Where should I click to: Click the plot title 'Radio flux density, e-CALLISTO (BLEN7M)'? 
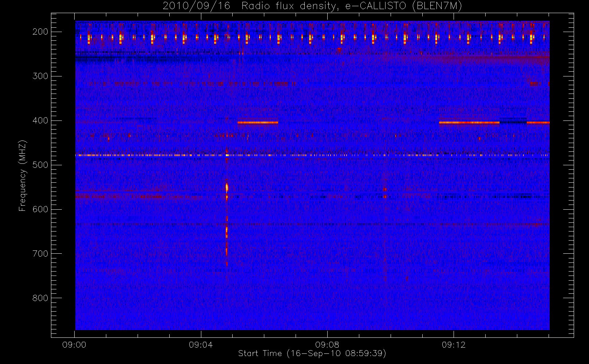coord(352,6)
